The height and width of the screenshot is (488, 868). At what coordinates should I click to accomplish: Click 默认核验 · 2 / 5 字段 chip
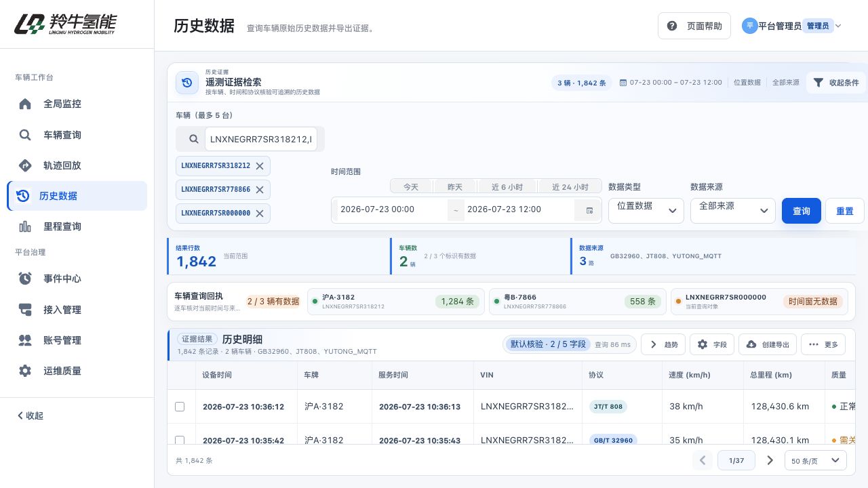coord(548,344)
